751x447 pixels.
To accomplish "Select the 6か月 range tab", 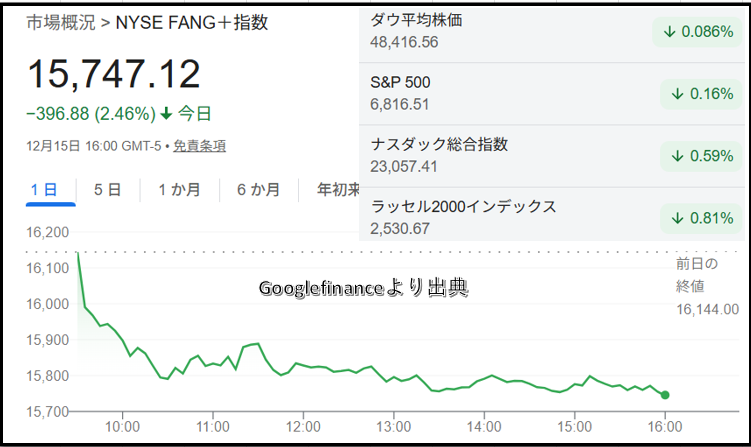I will (257, 189).
